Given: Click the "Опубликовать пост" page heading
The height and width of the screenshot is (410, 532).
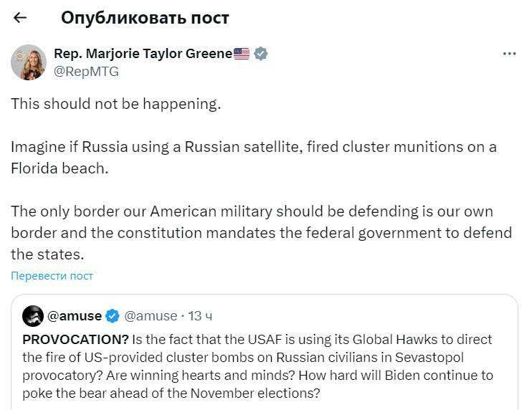Looking at the screenshot, I should click(145, 18).
